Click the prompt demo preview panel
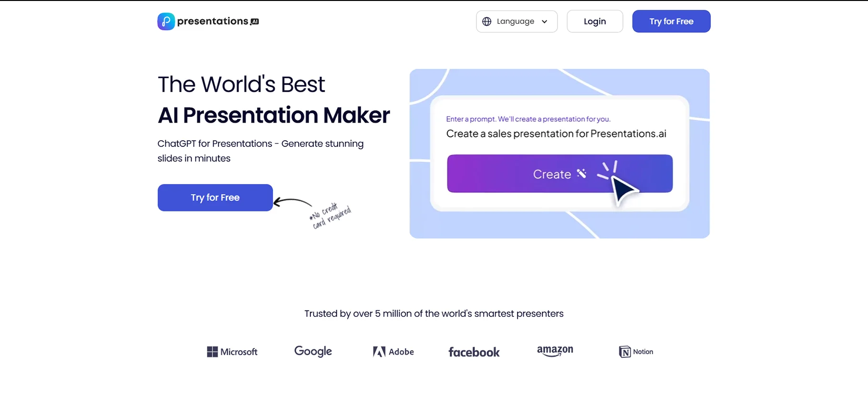Image resolution: width=868 pixels, height=415 pixels. click(559, 154)
